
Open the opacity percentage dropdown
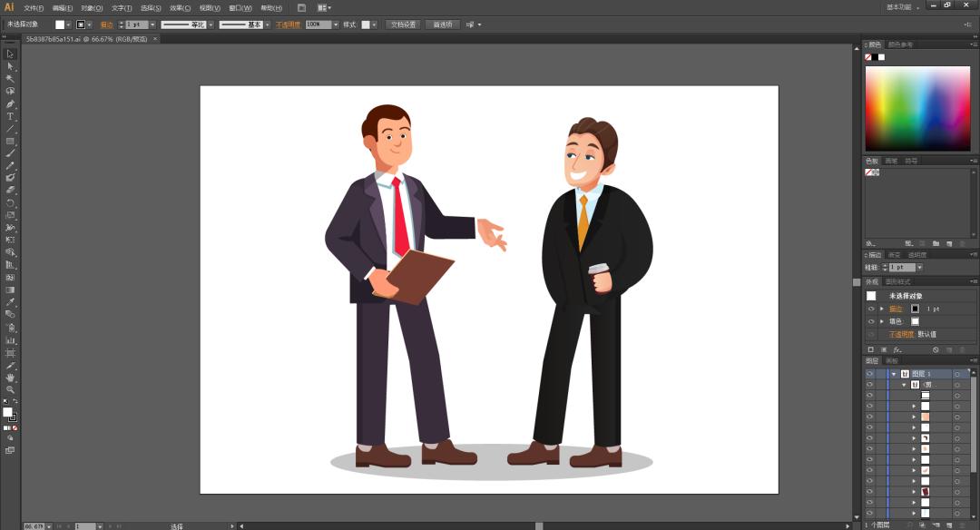[336, 25]
